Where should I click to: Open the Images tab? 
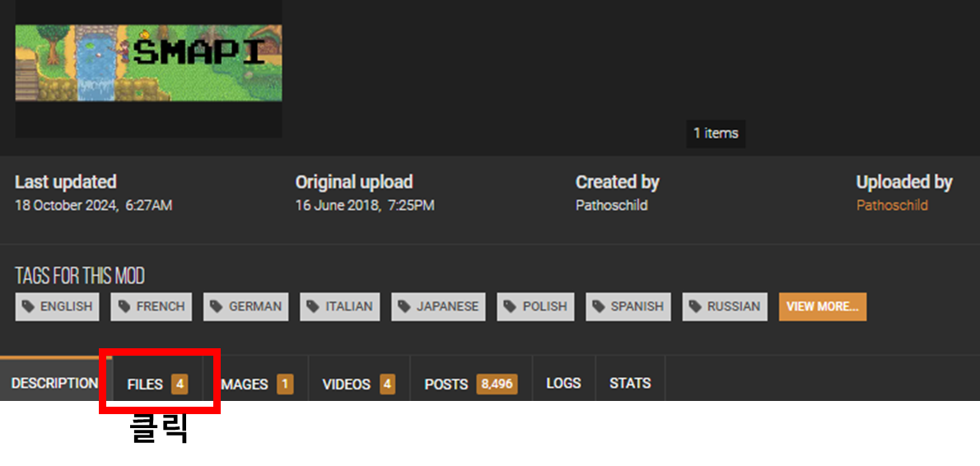click(255, 384)
